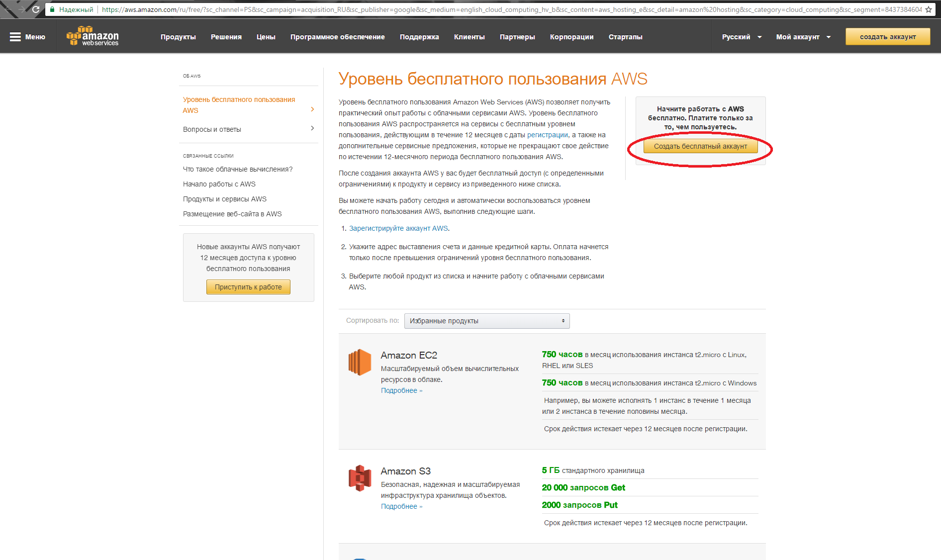Click the 20 000 запросов Get text
This screenshot has height=560, width=941.
tap(583, 488)
